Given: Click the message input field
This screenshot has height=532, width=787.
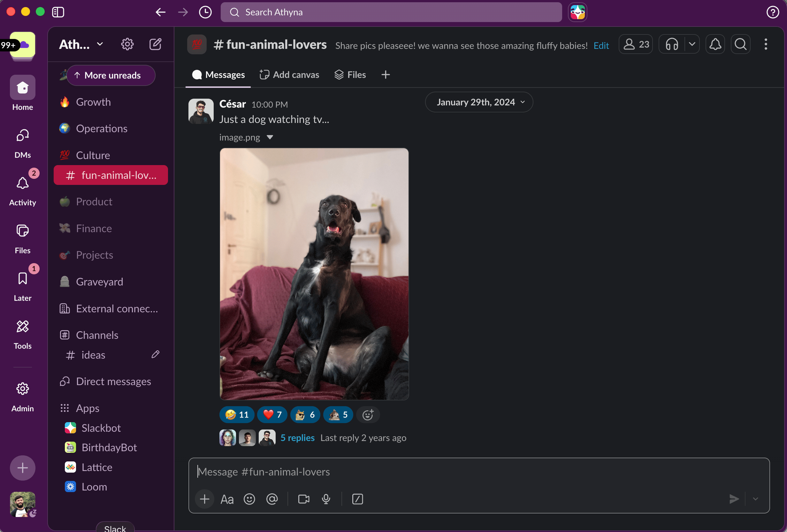Looking at the screenshot, I should (x=474, y=471).
